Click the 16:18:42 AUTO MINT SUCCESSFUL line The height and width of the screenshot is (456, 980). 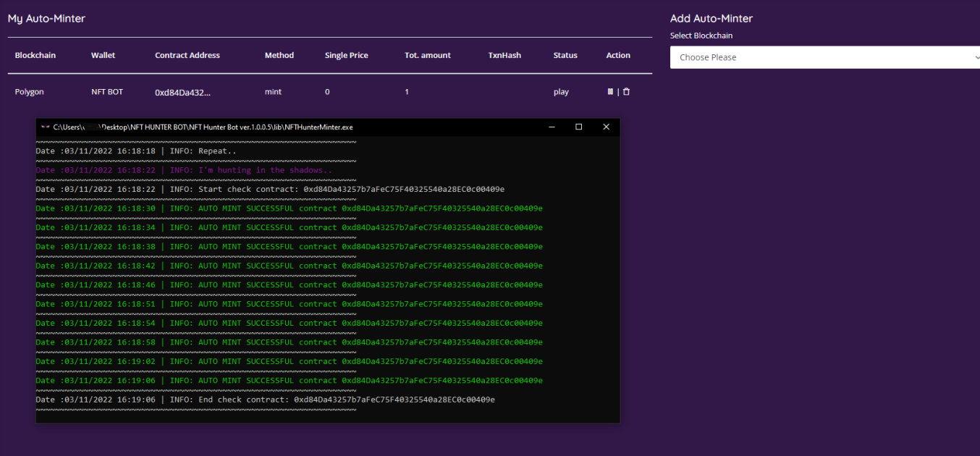click(290, 266)
